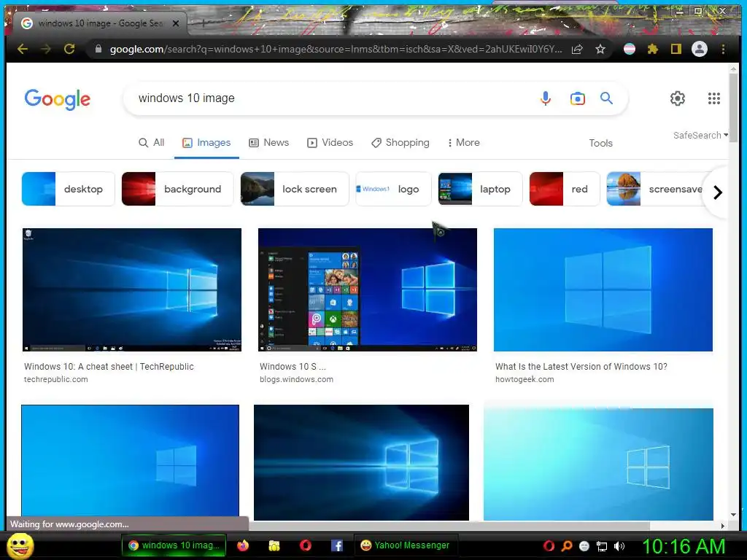Open the second-row left light blue image
This screenshot has height=560, width=747.
point(130,461)
